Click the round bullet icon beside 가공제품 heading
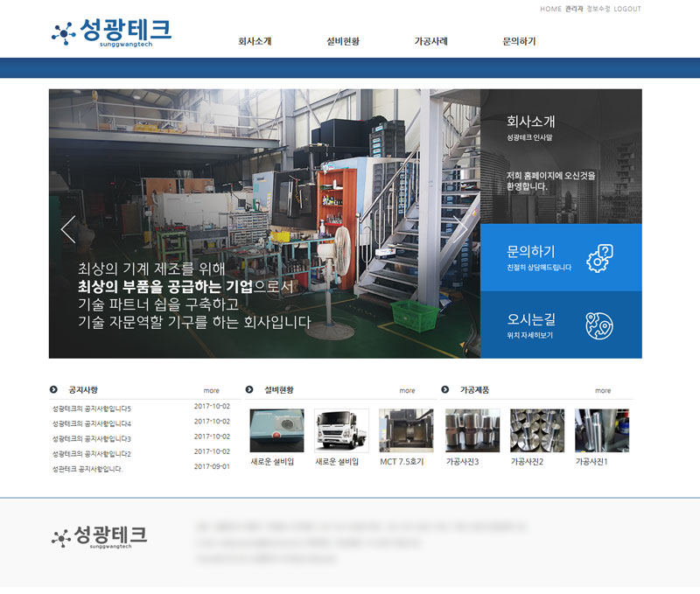 445,389
